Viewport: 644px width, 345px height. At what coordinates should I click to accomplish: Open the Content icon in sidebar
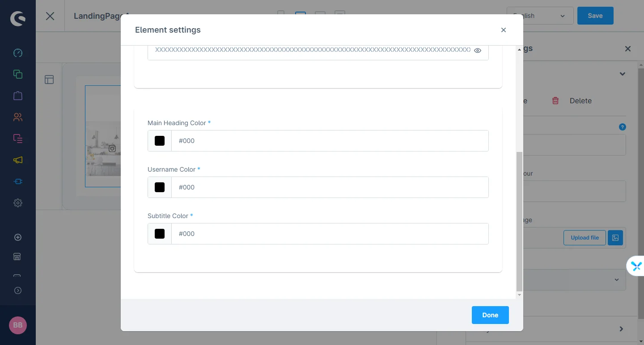point(18,139)
